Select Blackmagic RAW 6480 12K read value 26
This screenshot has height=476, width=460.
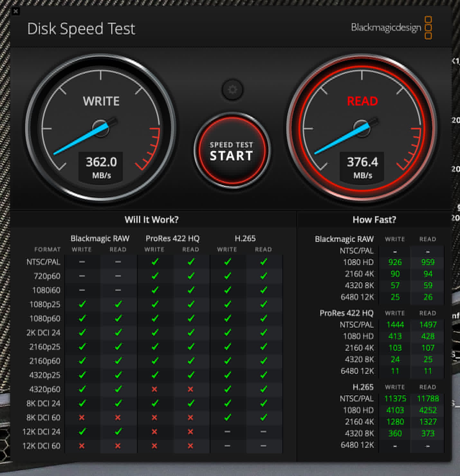(x=428, y=297)
